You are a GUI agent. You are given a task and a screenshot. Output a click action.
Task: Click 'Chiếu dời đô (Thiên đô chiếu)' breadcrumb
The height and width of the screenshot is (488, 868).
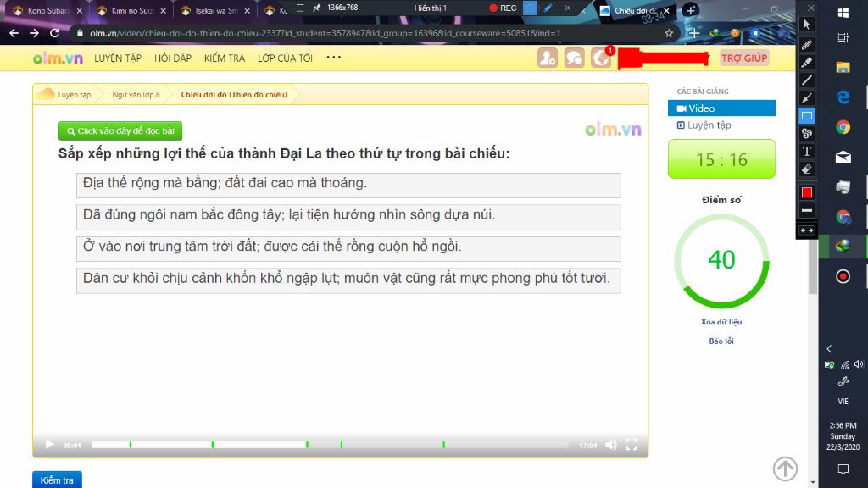coord(234,95)
